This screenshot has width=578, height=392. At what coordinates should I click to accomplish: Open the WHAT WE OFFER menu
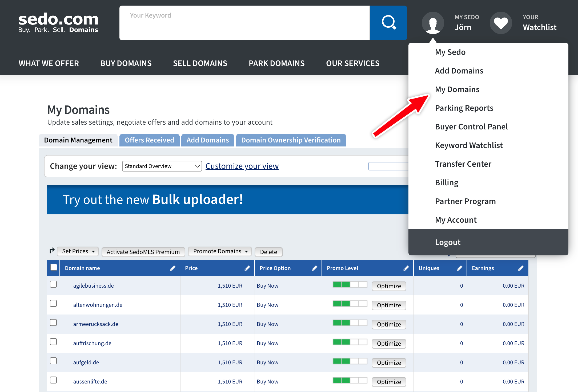click(x=49, y=63)
